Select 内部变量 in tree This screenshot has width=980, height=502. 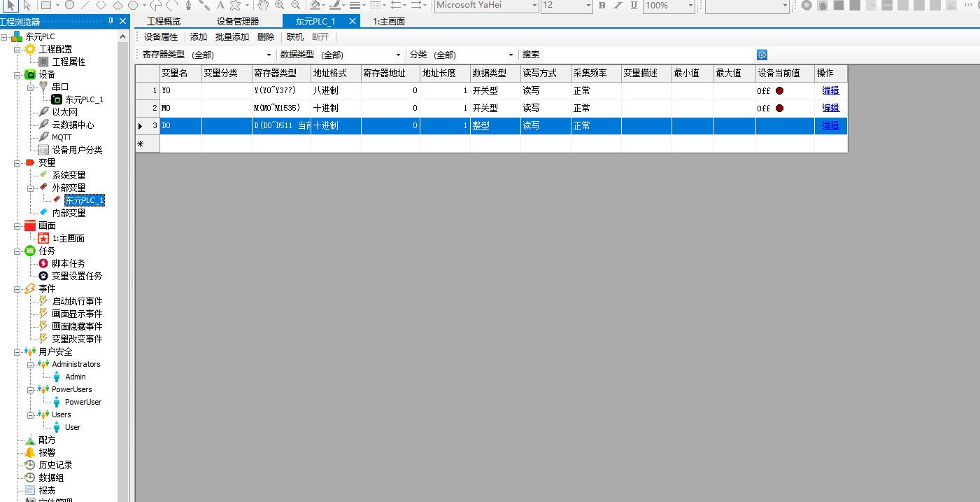69,213
